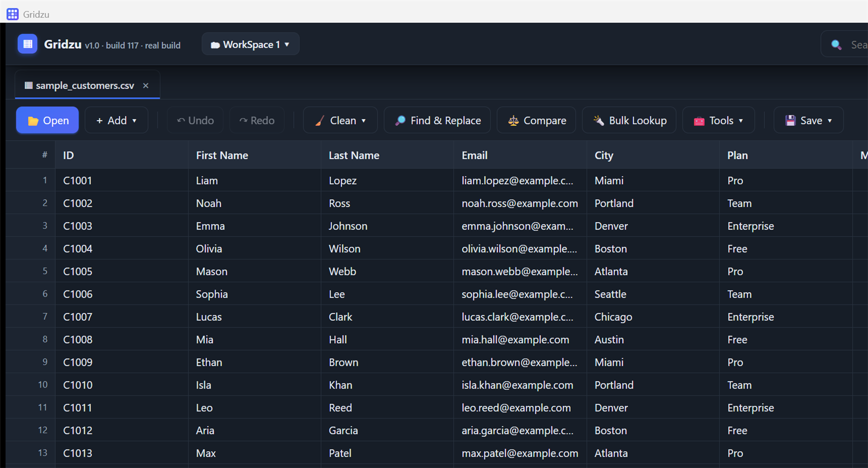Open the Tools dropdown arrow

741,121
